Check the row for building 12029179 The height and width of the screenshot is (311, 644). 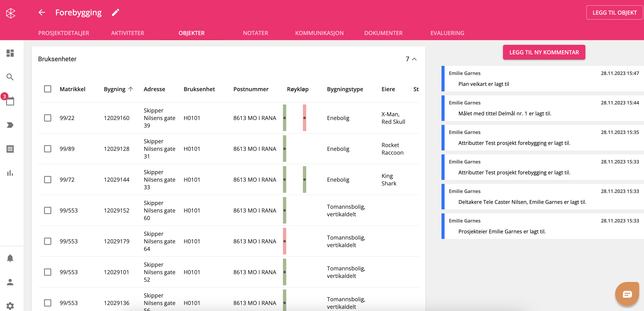[48, 241]
